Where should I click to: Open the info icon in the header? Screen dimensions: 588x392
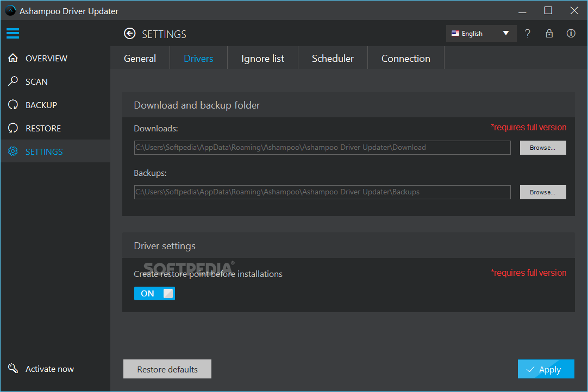point(571,33)
